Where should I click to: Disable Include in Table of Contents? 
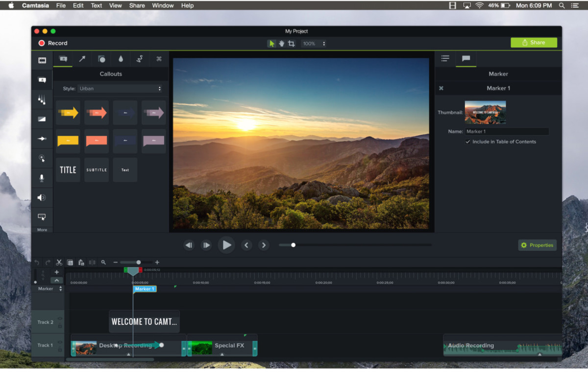click(x=467, y=141)
